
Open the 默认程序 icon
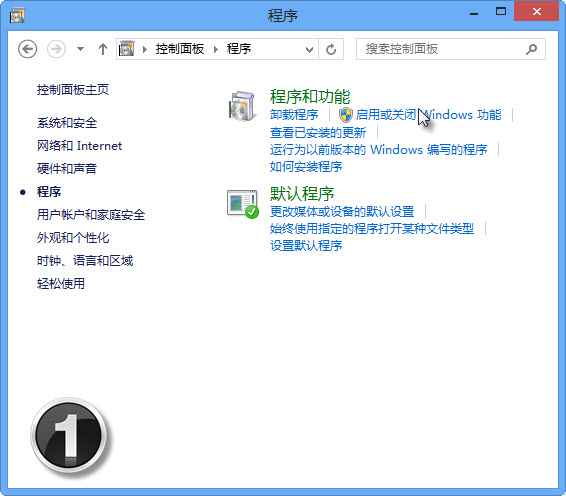(x=243, y=204)
